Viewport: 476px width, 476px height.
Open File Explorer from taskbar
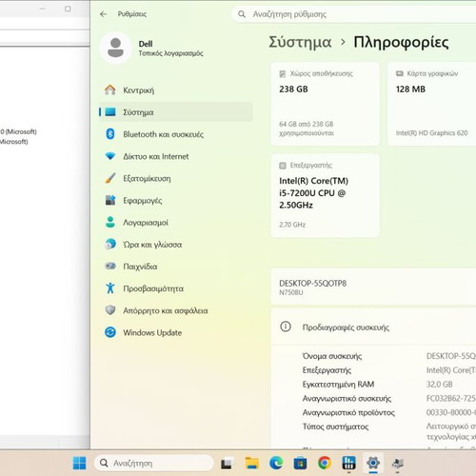point(252,463)
